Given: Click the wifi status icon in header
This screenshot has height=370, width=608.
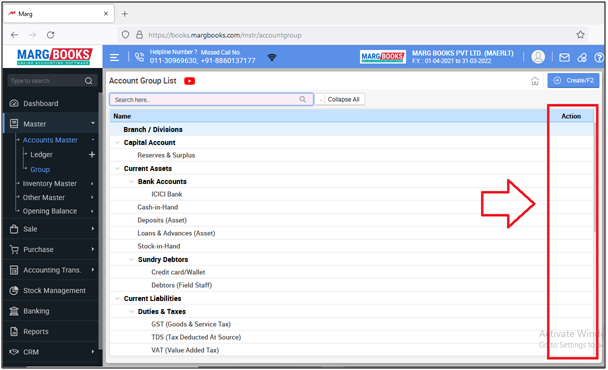Looking at the screenshot, I should 272,57.
